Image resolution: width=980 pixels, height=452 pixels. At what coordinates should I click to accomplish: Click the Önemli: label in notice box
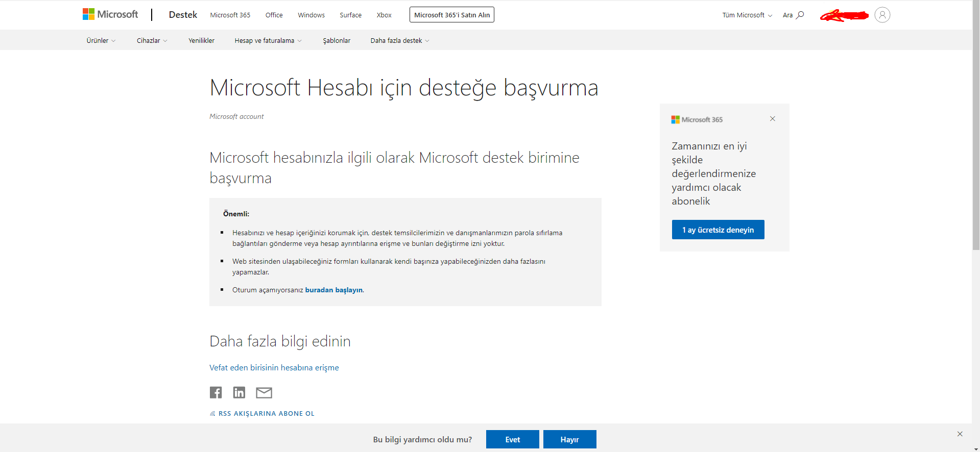pos(236,214)
